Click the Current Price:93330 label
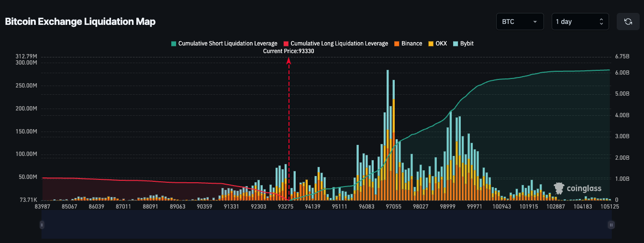The image size is (644, 243). 289,51
